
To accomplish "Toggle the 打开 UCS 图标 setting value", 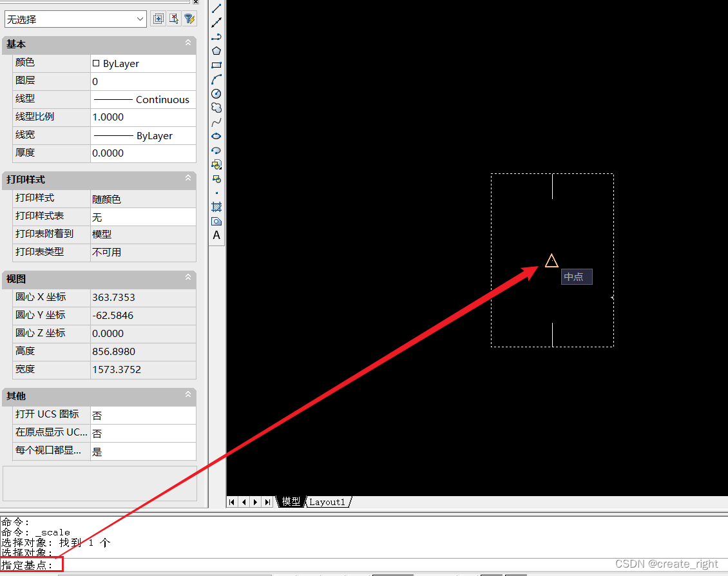I will point(143,416).
